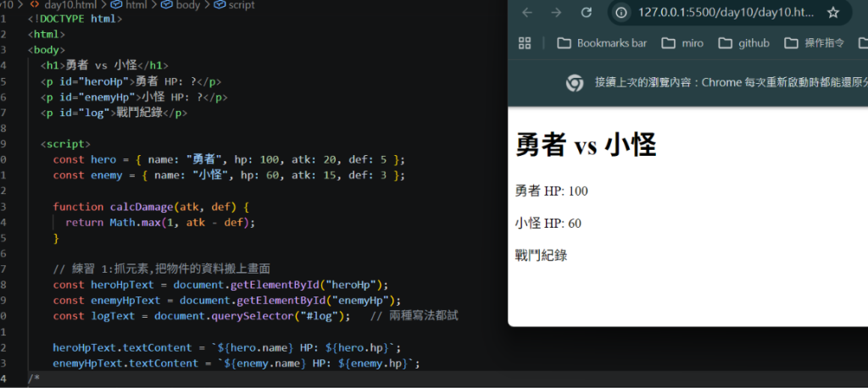Viewport: 868px width, 388px height.
Task: Click the const hero object declaration line
Action: click(x=229, y=159)
